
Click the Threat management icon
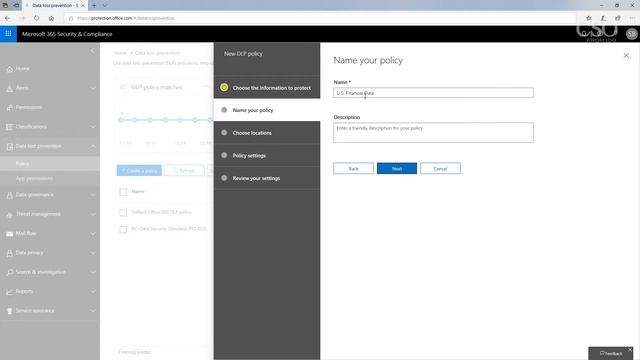click(x=10, y=214)
